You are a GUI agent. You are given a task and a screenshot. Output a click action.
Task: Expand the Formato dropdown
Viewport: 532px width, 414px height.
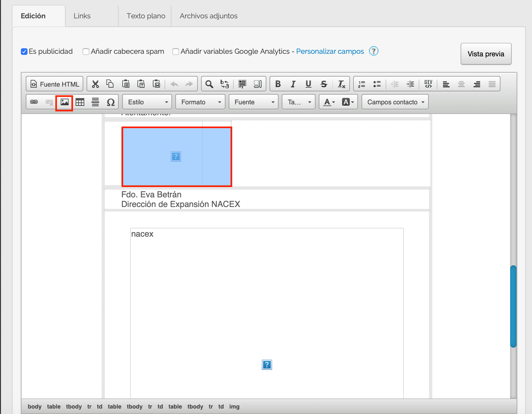tap(200, 102)
